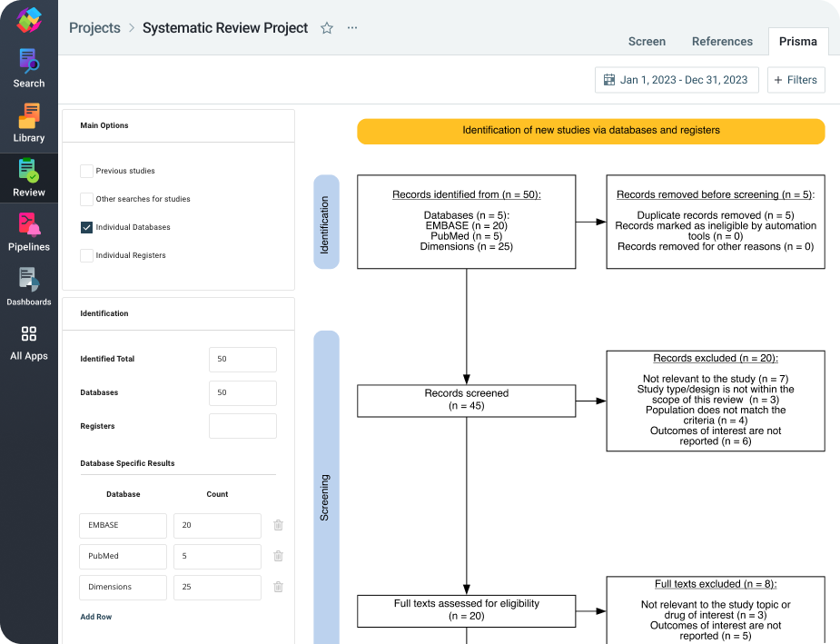Open the Jan 1 - Dec 31 date range picker
Screen dimensions: 840x644
pyautogui.click(x=676, y=80)
